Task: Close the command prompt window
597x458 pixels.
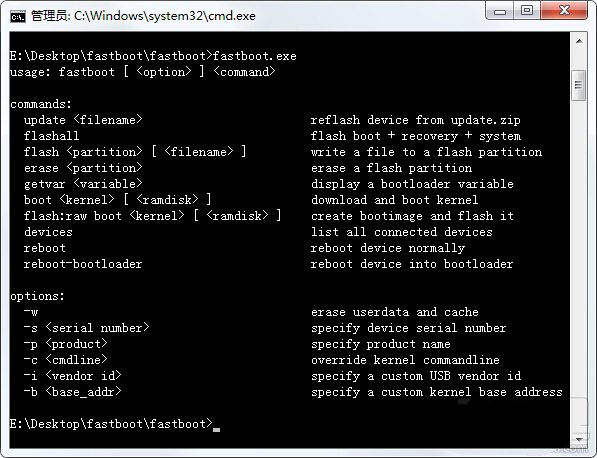Action: click(x=564, y=11)
